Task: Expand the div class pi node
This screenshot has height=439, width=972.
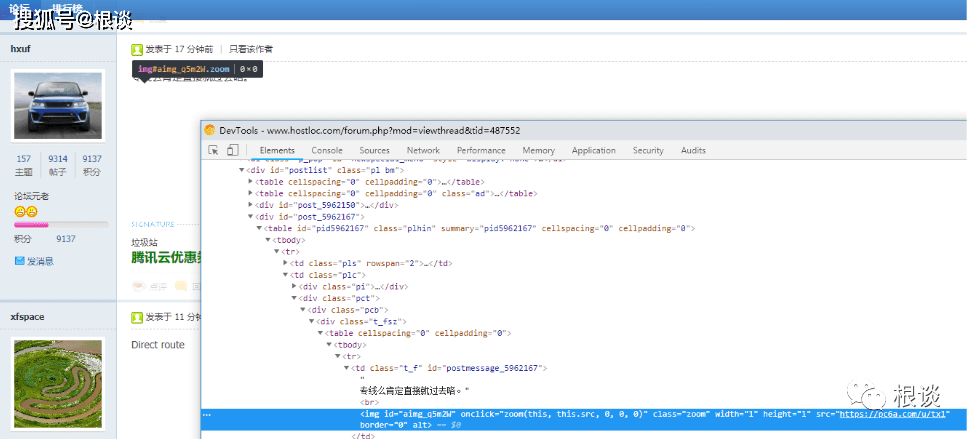Action: click(x=294, y=286)
